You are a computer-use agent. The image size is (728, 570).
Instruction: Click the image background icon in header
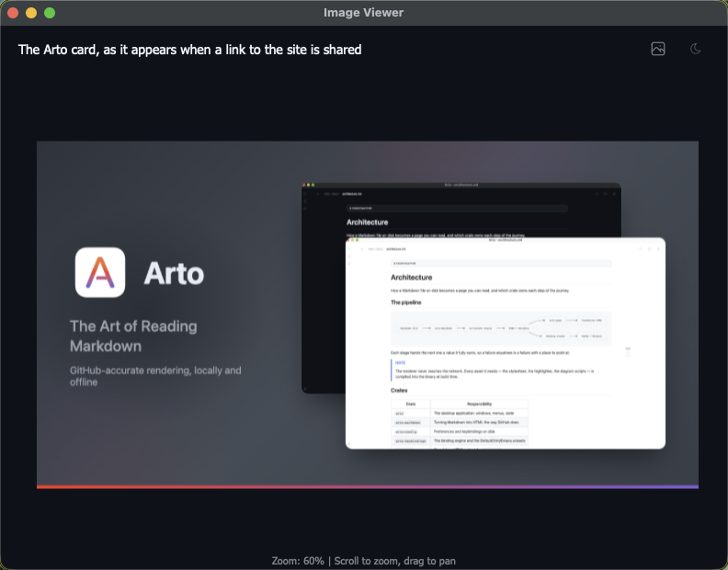(x=658, y=49)
